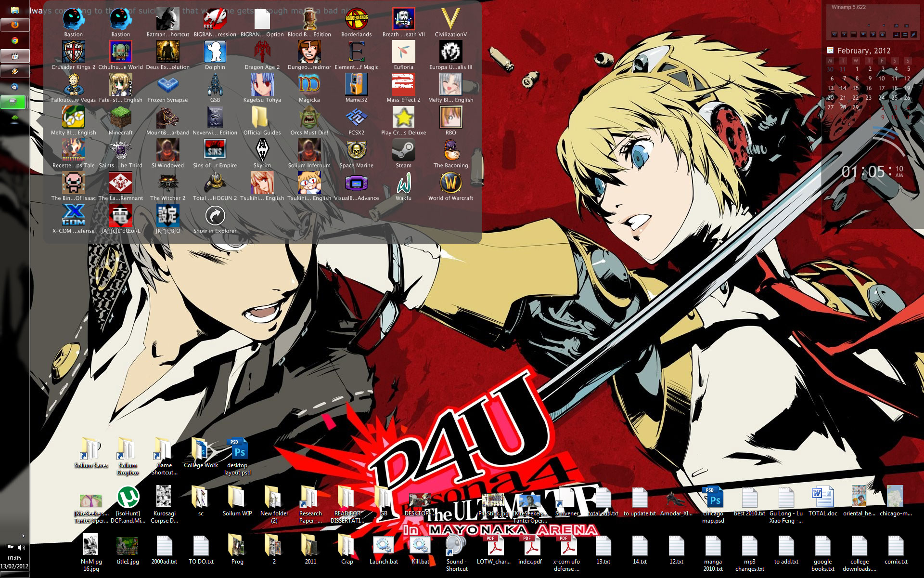Open the Magicka shortcut
924x578 pixels.
point(309,88)
